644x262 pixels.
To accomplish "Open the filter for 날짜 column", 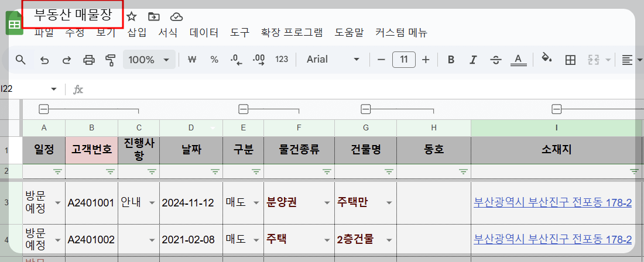I will [215, 171].
